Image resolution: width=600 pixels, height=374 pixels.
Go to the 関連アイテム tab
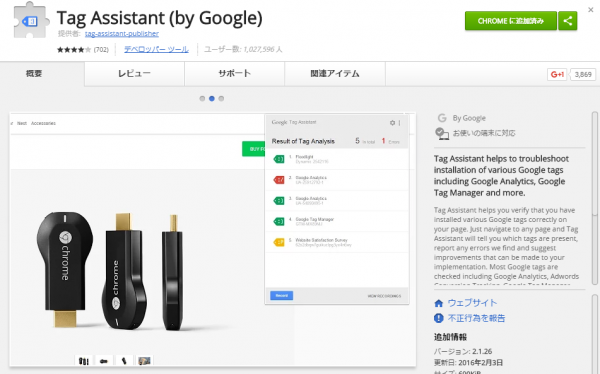point(335,73)
